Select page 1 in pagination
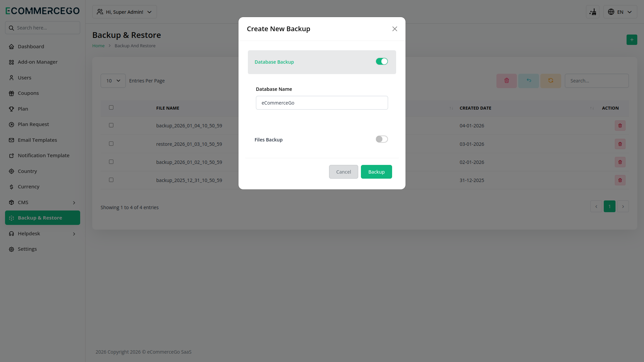Image resolution: width=644 pixels, height=362 pixels. pos(609,206)
